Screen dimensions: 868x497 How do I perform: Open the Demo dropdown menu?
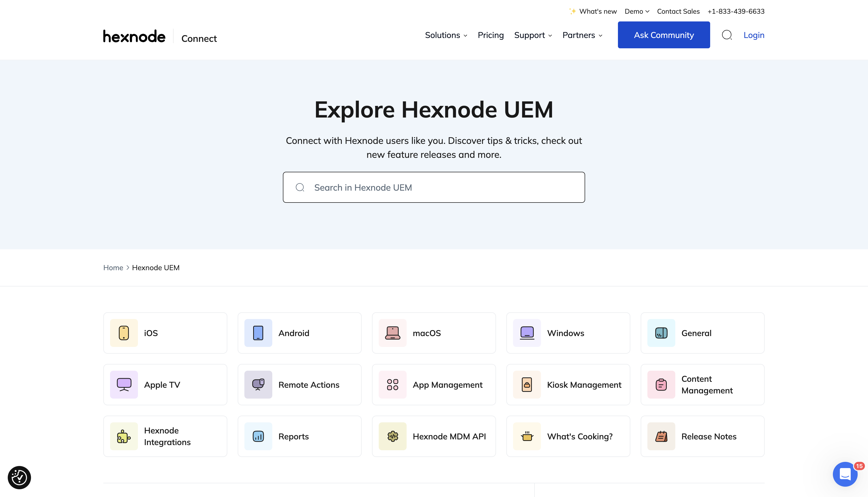636,11
